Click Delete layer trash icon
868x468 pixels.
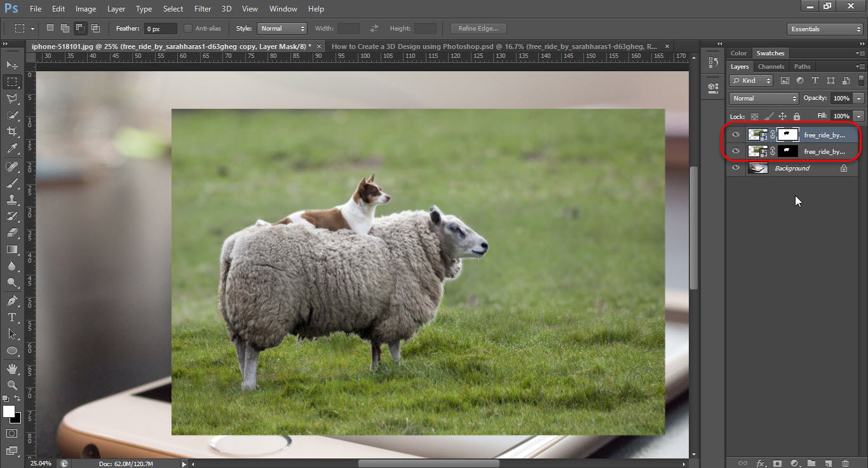(845, 463)
